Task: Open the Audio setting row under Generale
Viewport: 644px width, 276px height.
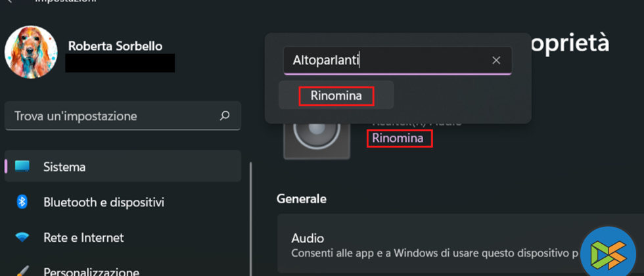Action: click(434, 244)
